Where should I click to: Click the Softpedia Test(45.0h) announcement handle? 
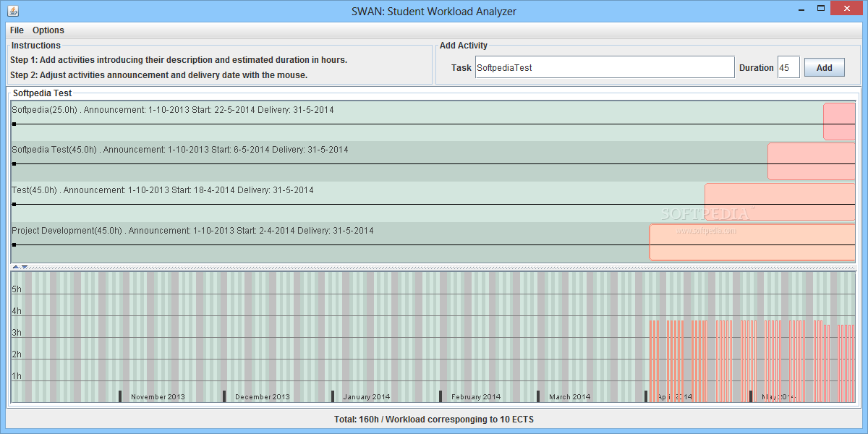point(14,164)
